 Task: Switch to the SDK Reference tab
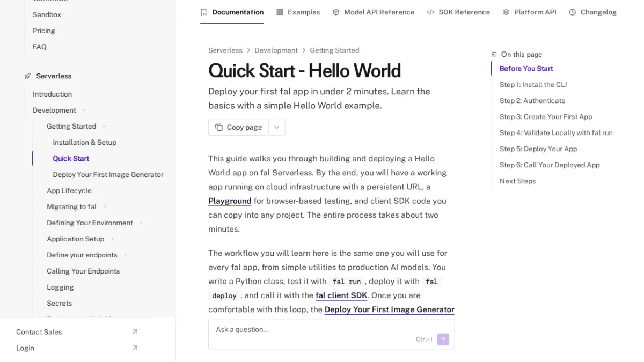458,12
